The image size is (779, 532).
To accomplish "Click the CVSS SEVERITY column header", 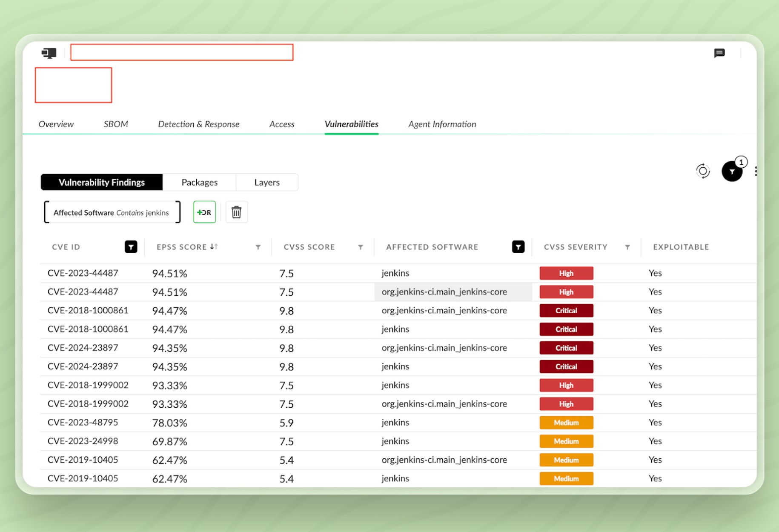I will 576,247.
